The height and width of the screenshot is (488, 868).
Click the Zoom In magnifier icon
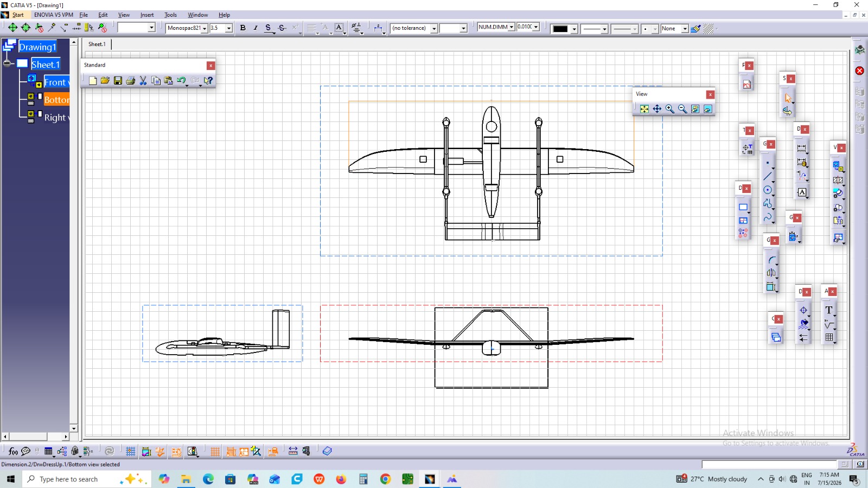670,109
